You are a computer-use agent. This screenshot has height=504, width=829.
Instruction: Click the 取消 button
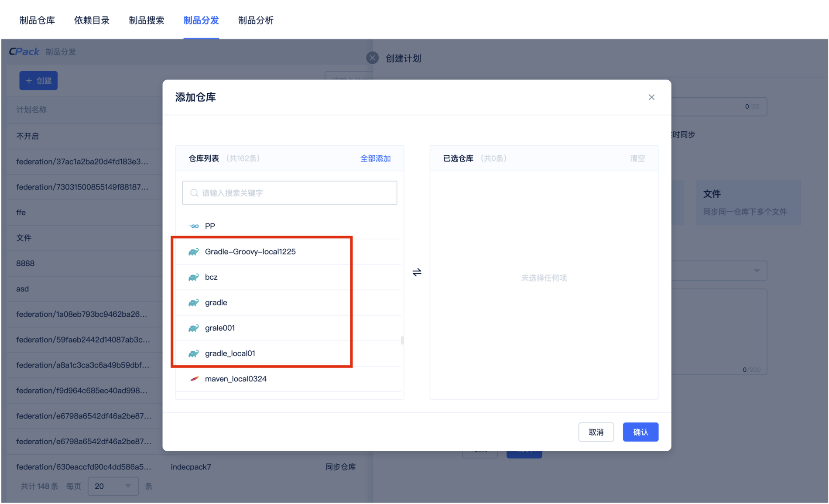[596, 432]
